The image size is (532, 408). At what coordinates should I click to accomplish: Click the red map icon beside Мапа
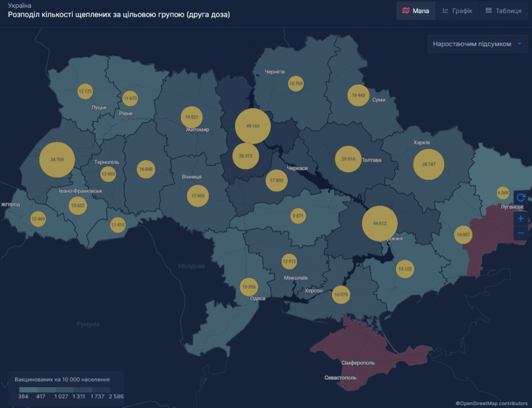pyautogui.click(x=406, y=11)
